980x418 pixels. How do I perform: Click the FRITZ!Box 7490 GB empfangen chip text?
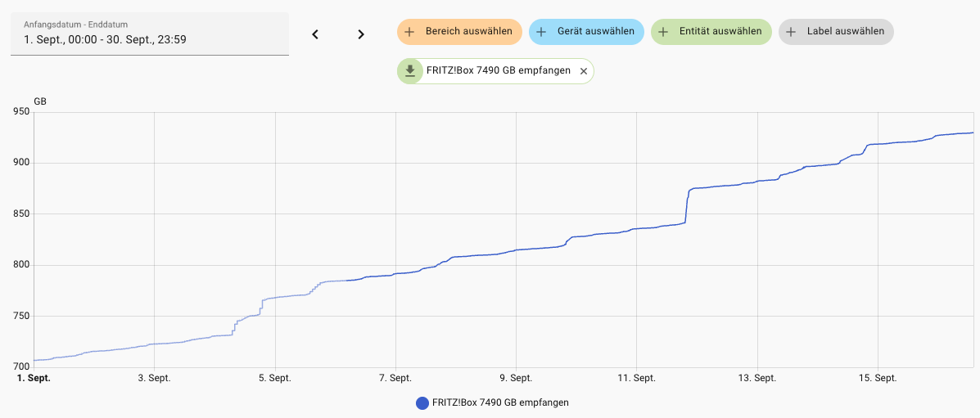click(498, 71)
